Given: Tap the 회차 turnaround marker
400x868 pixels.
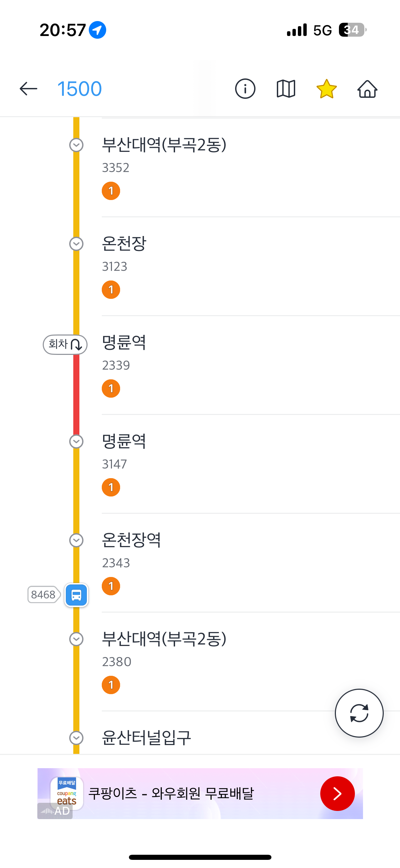Looking at the screenshot, I should point(65,344).
